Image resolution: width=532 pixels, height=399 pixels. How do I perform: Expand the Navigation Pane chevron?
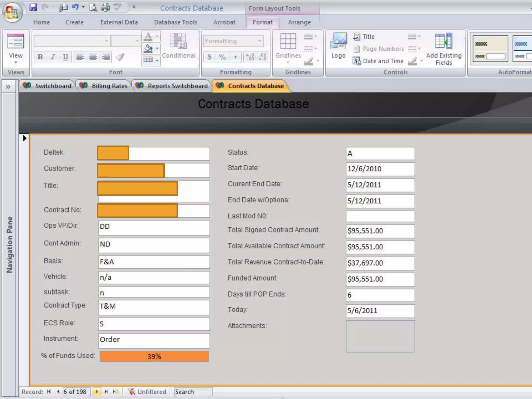point(8,87)
